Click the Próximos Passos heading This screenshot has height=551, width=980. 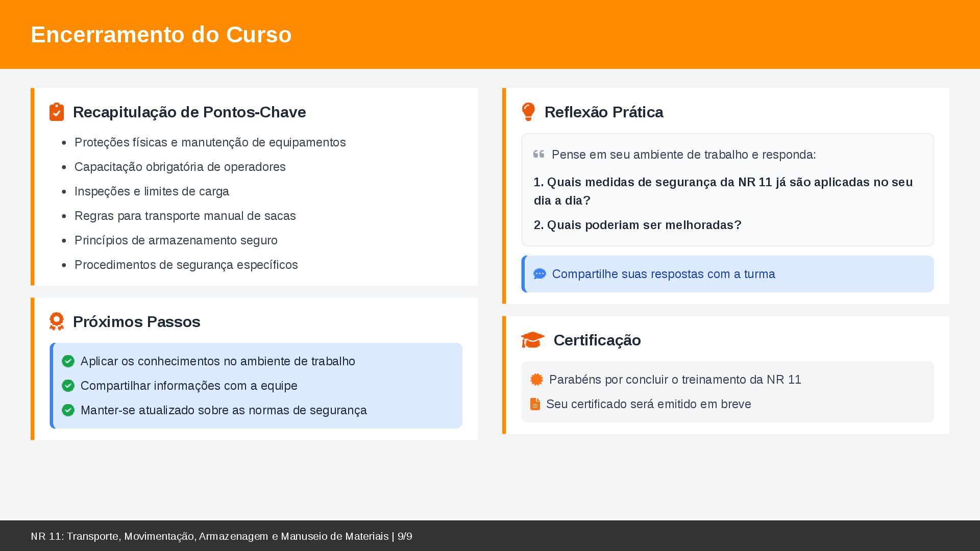[137, 322]
